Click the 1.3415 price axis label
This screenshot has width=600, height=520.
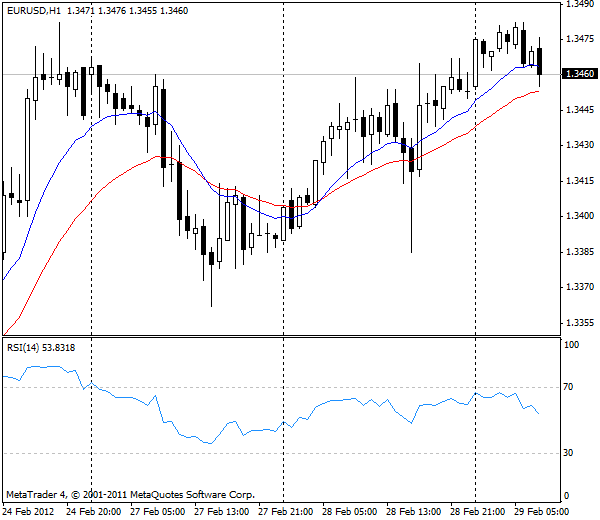pyautogui.click(x=580, y=181)
